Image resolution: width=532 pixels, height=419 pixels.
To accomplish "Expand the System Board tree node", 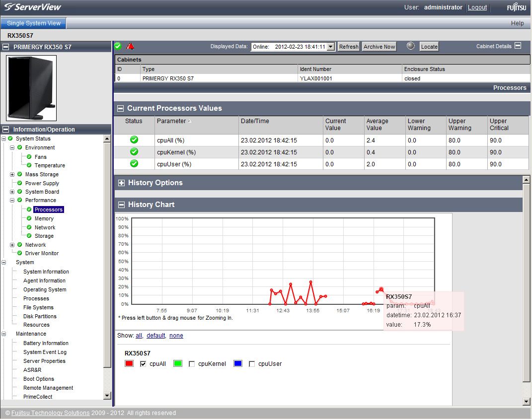I will pos(12,192).
